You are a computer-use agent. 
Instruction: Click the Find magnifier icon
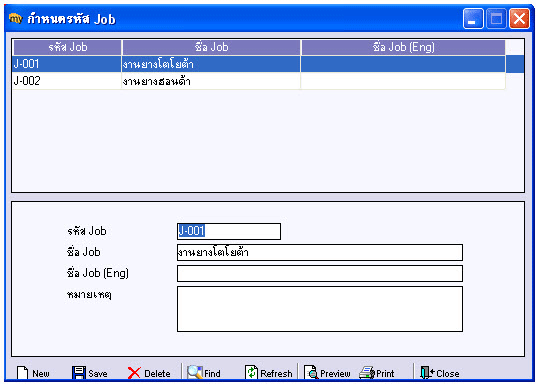point(195,372)
